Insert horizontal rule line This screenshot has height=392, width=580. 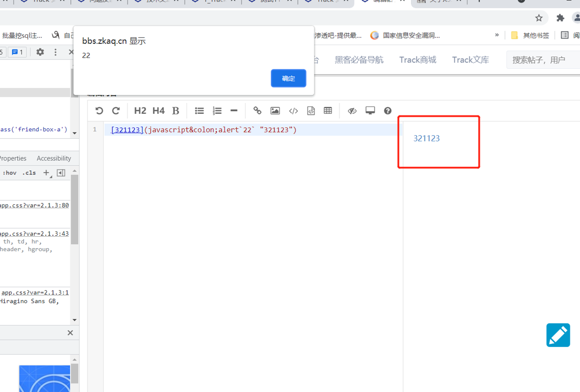point(234,111)
